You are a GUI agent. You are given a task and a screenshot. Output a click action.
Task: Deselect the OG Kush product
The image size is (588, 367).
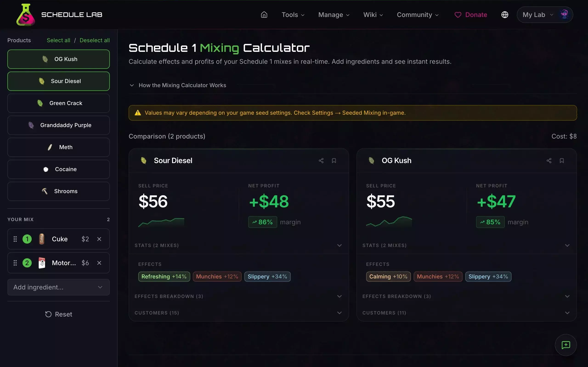click(x=59, y=59)
